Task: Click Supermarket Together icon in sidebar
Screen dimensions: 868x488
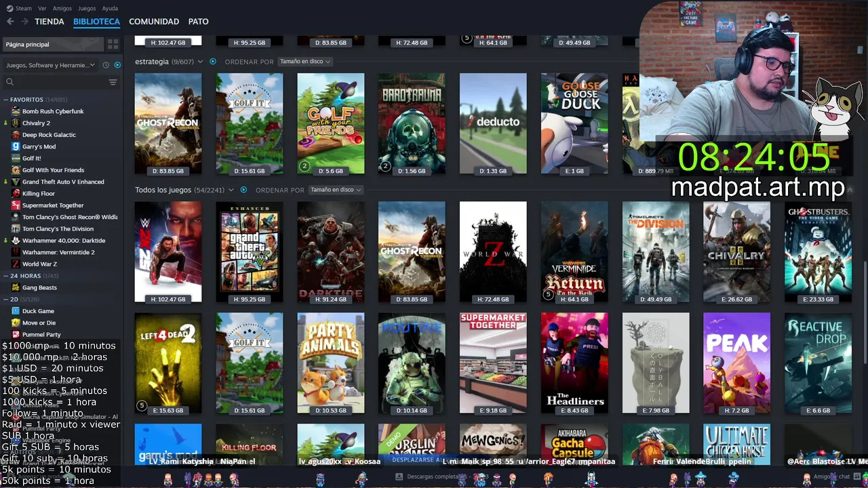Action: click(x=16, y=205)
